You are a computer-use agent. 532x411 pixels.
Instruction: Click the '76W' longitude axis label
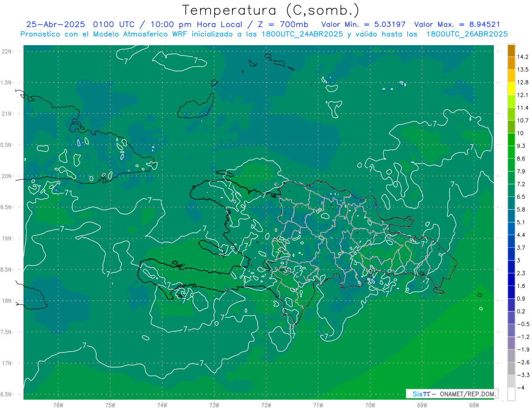tap(58, 405)
